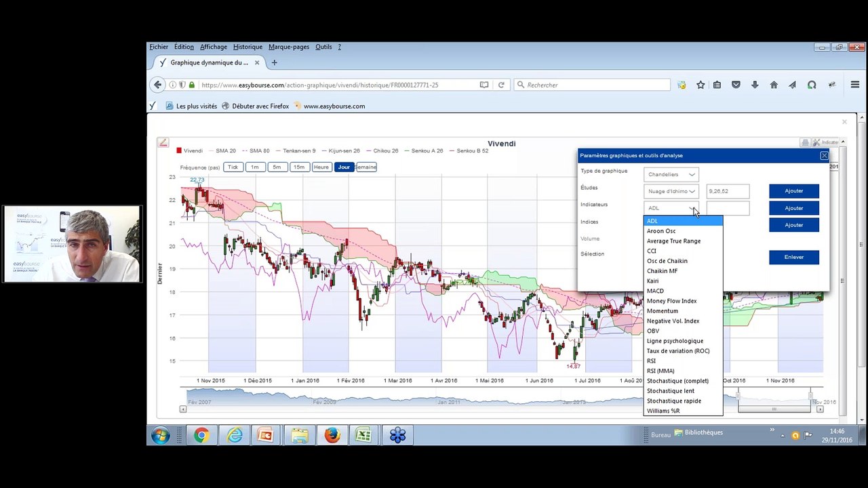Select 15m frequency

click(x=298, y=167)
